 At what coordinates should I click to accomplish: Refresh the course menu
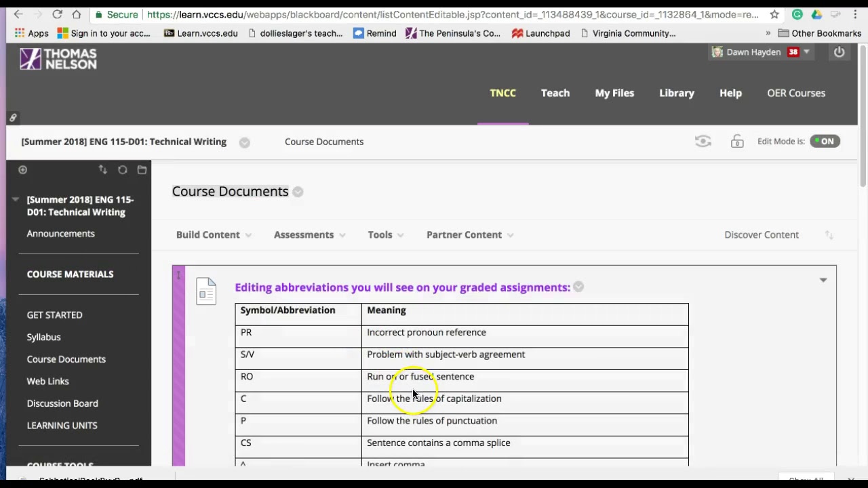pos(123,169)
